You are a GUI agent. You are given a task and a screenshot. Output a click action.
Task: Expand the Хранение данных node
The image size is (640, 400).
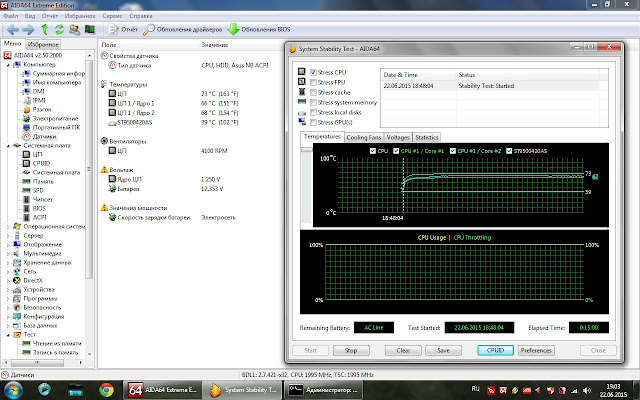tap(8, 262)
